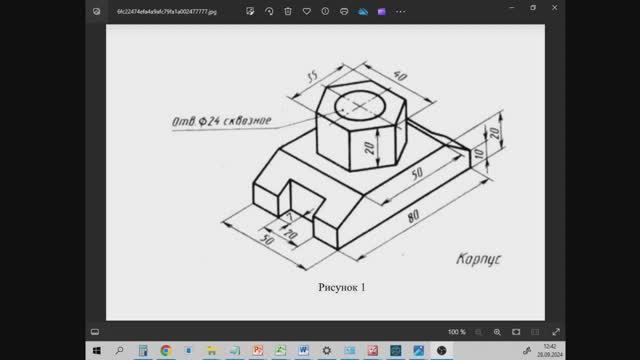Open taskbar Search magnifier
640x360 pixels.
[119, 351]
